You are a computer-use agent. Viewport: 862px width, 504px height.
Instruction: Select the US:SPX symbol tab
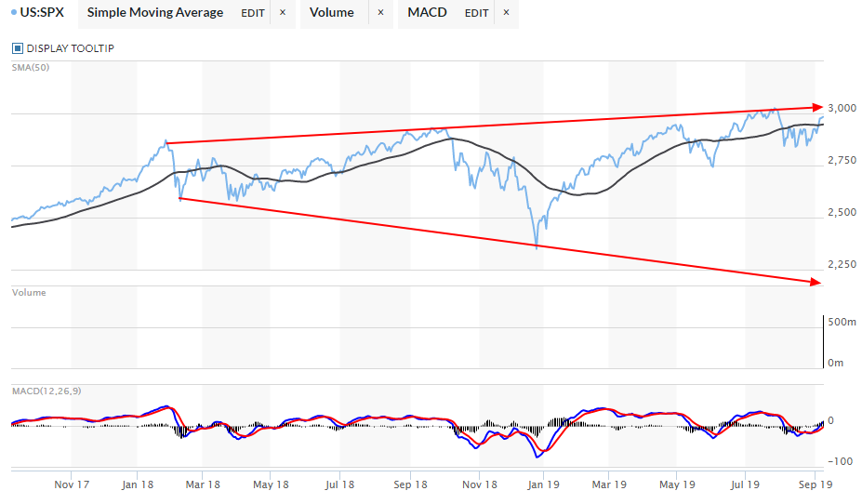point(45,13)
